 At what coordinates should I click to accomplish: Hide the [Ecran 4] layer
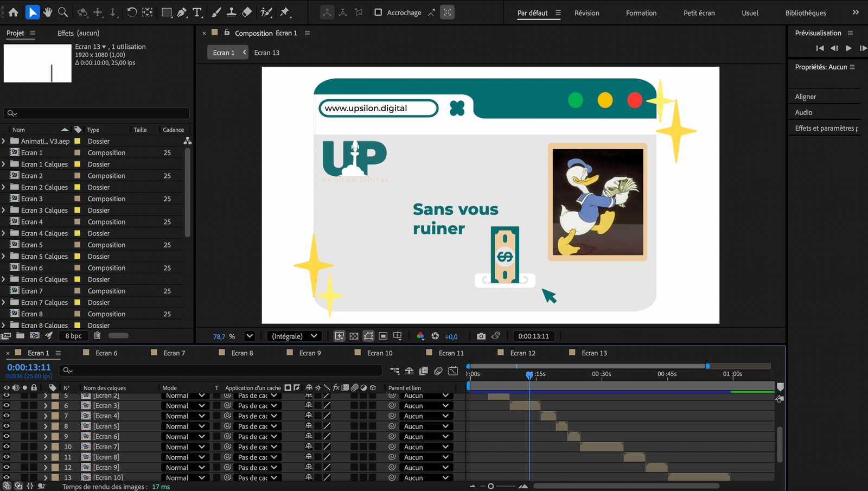[7, 416]
